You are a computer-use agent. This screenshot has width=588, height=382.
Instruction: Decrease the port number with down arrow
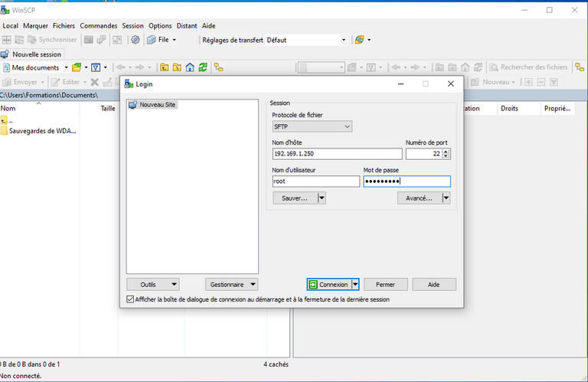tap(446, 156)
